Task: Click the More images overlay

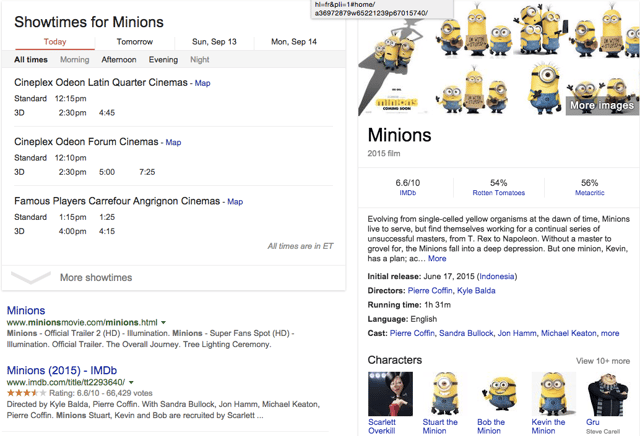Action: point(601,105)
